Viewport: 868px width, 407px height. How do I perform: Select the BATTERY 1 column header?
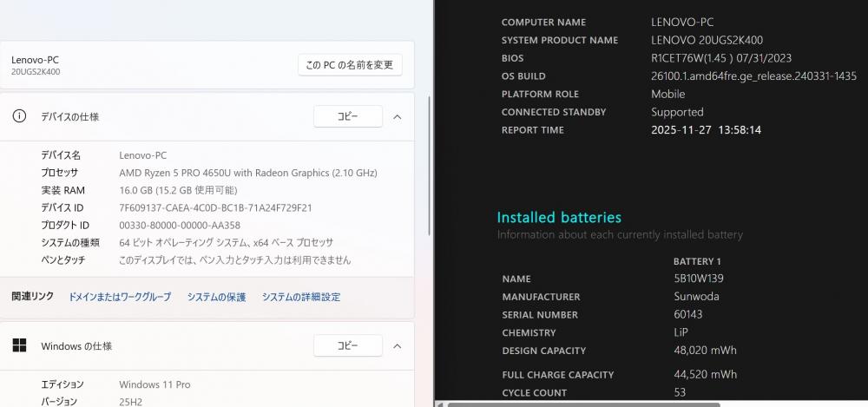697,261
